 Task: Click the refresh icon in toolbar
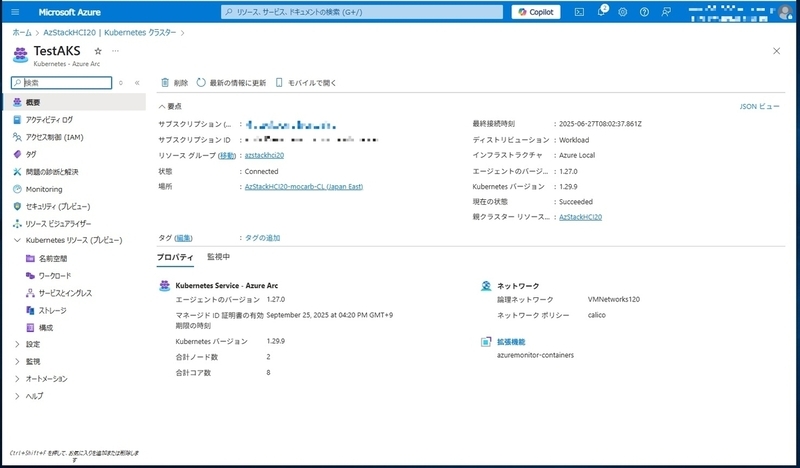point(201,83)
